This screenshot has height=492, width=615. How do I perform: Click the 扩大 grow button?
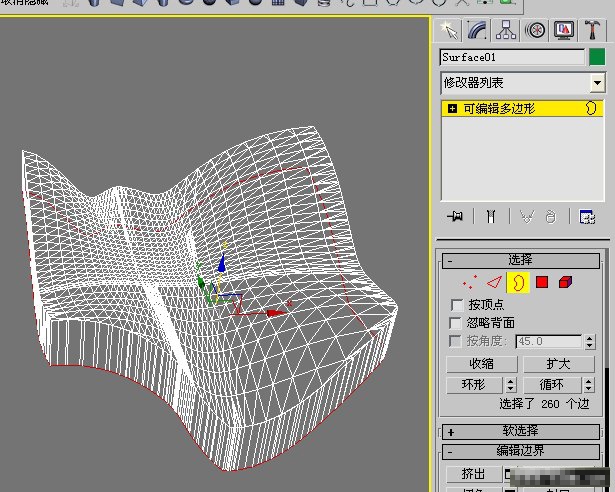[x=559, y=364]
